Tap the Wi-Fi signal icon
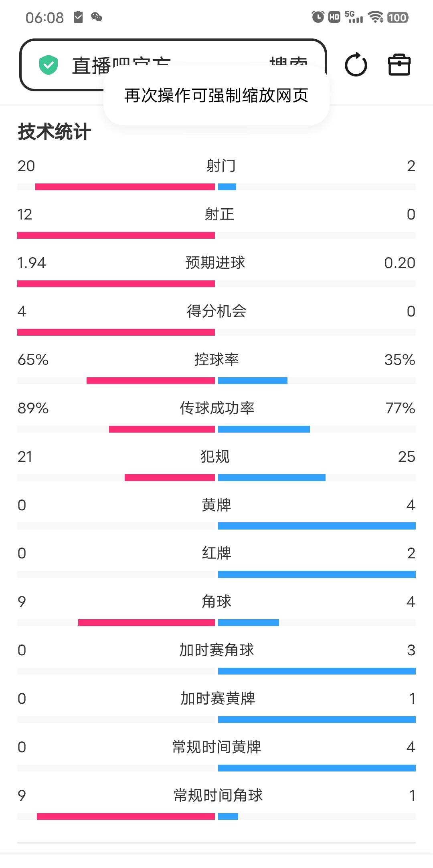The image size is (433, 868). 376,17
